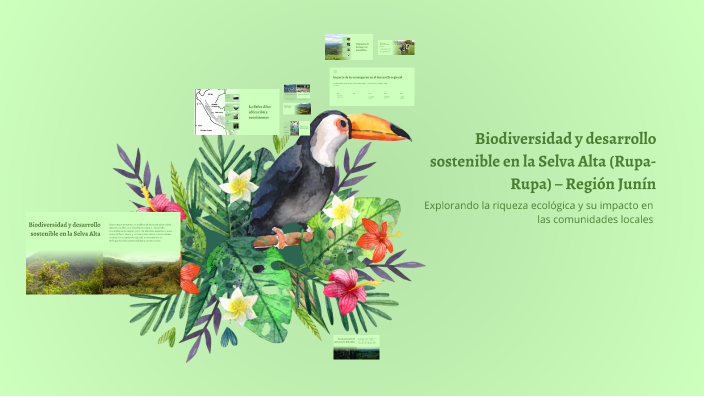Image resolution: width=704 pixels, height=396 pixels.
Task: Open the small slide with green valley photo left of toucan head
Action: [x=297, y=109]
